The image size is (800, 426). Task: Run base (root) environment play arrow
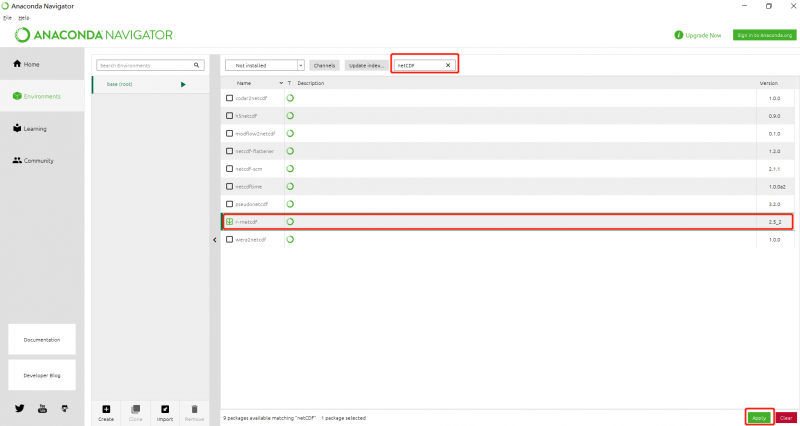[183, 84]
